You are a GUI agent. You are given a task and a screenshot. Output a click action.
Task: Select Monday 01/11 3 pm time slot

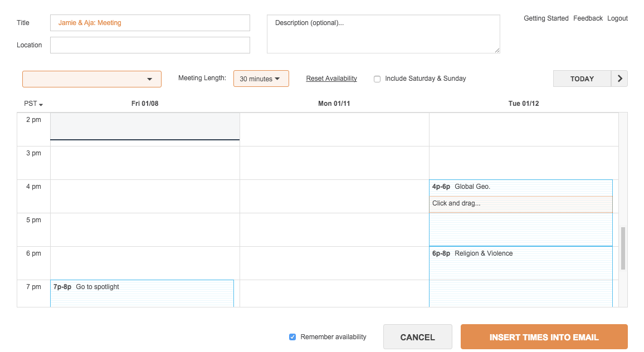tap(334, 163)
